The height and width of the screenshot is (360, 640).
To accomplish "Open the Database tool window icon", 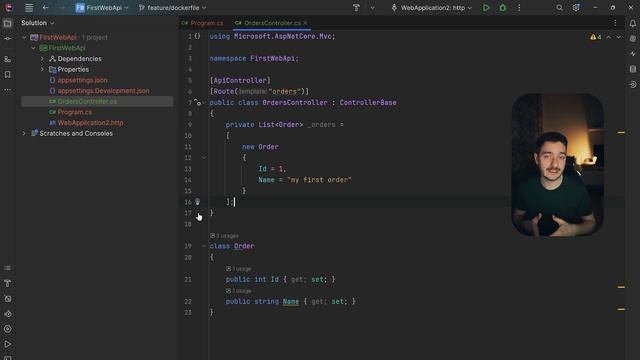I will pyautogui.click(x=633, y=69).
